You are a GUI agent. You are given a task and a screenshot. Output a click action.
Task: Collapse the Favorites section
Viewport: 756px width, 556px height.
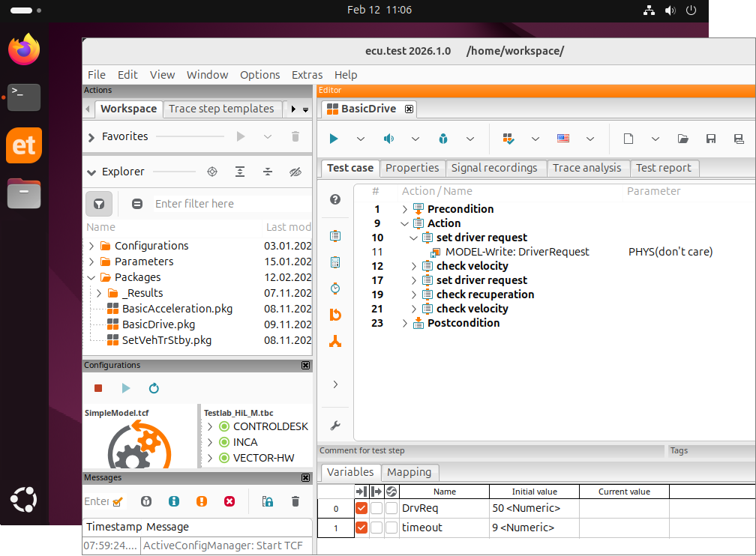[91, 137]
